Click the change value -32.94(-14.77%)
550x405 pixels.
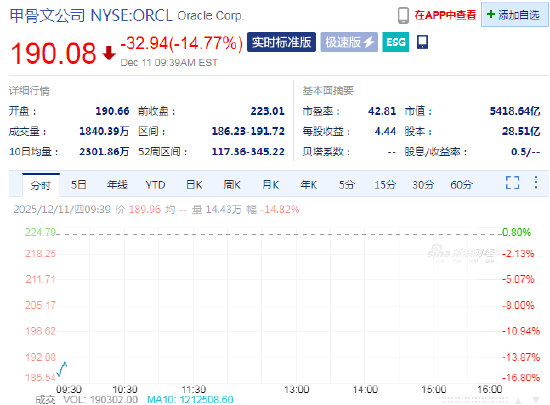coord(181,43)
